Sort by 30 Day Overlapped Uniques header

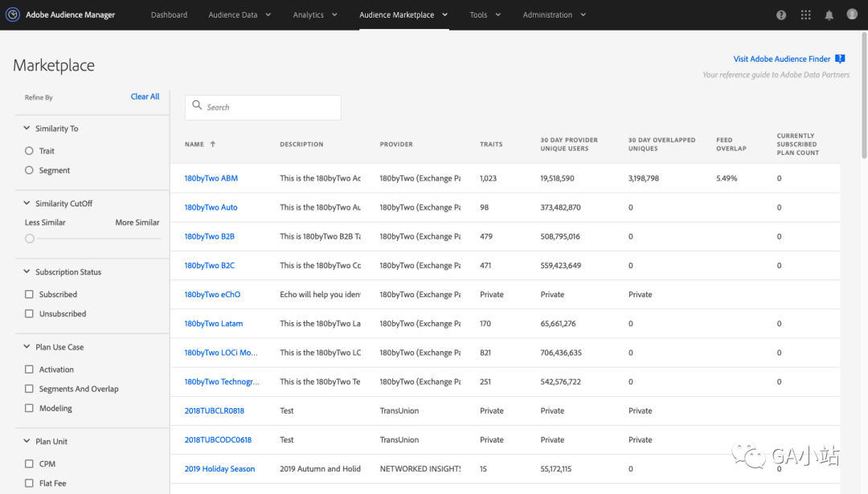(x=661, y=145)
